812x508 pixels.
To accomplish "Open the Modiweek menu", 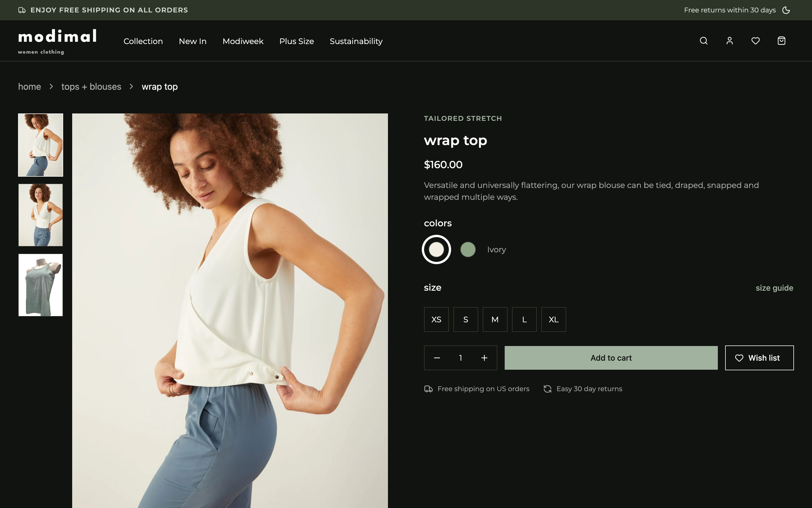I will (243, 41).
